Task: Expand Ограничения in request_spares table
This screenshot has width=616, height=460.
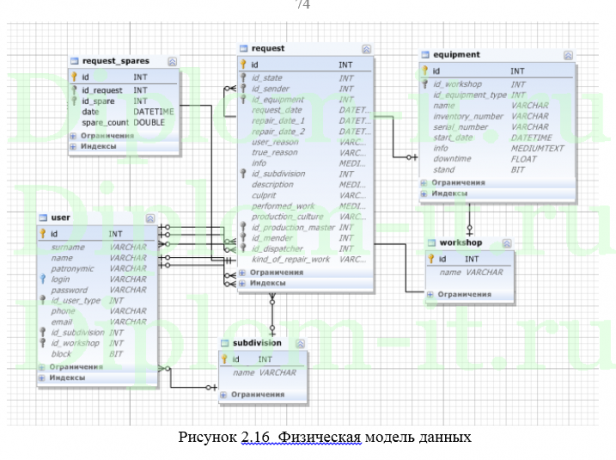Action: pos(71,135)
